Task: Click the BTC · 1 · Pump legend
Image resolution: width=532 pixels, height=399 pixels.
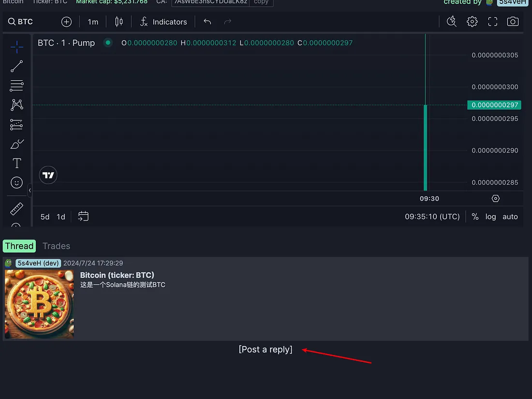Action: tap(66, 43)
